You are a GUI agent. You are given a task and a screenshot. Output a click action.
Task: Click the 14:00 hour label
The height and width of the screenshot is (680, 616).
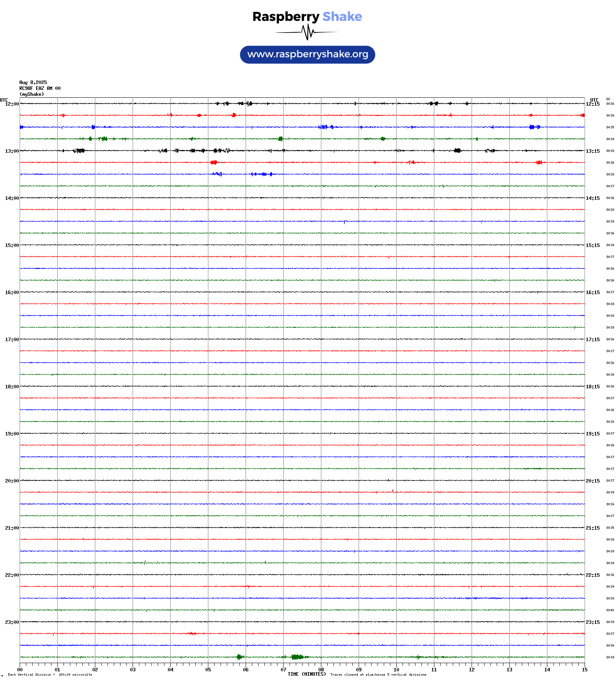(12, 198)
